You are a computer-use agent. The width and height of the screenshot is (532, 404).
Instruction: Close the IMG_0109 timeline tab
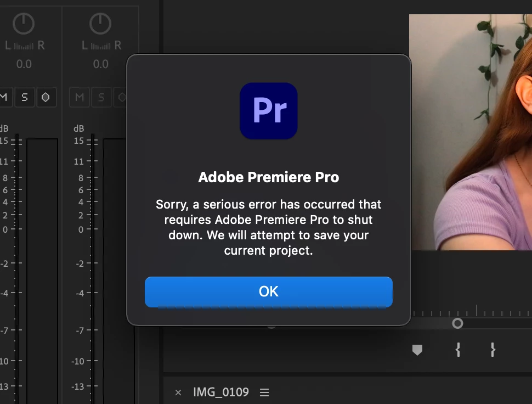tap(178, 392)
